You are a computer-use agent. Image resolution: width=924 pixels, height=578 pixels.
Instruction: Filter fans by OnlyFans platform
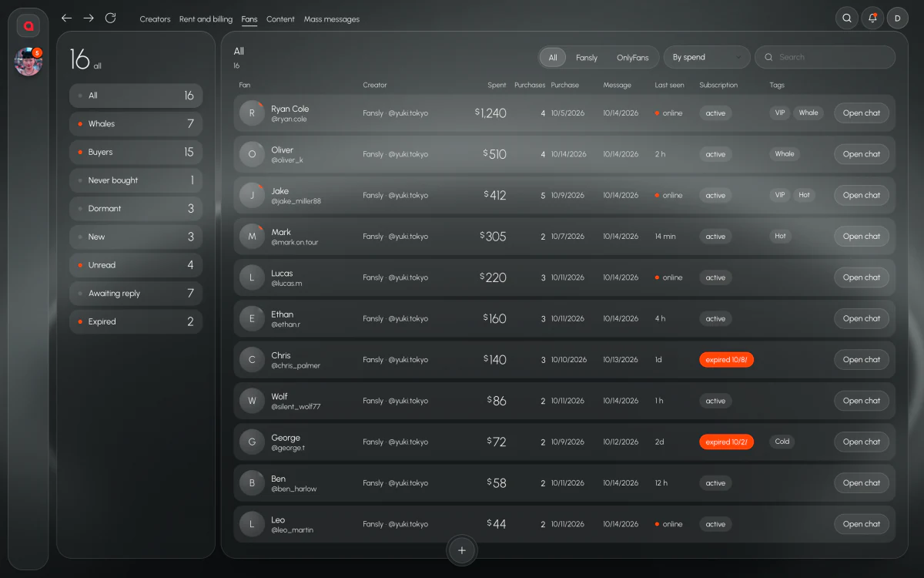(633, 57)
